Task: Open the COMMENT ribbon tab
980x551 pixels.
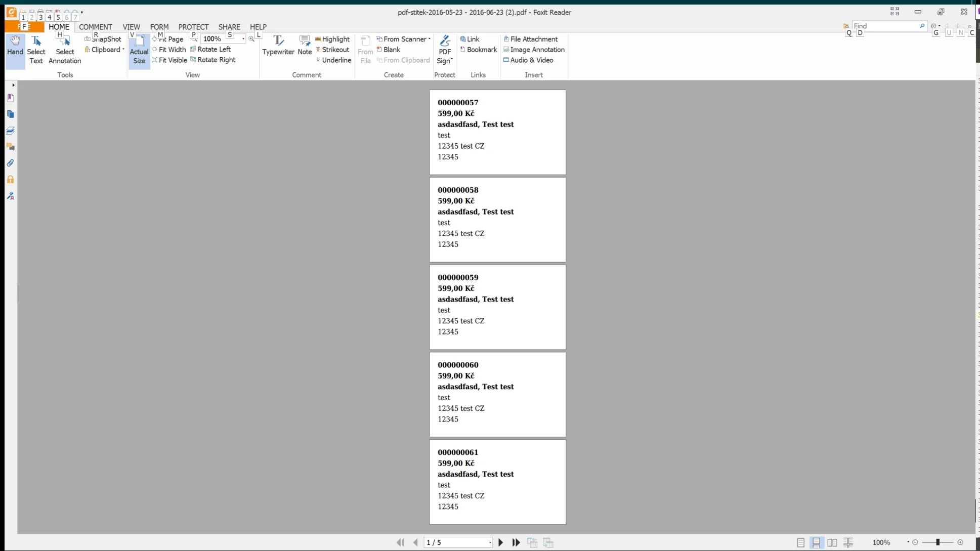Action: [x=95, y=27]
